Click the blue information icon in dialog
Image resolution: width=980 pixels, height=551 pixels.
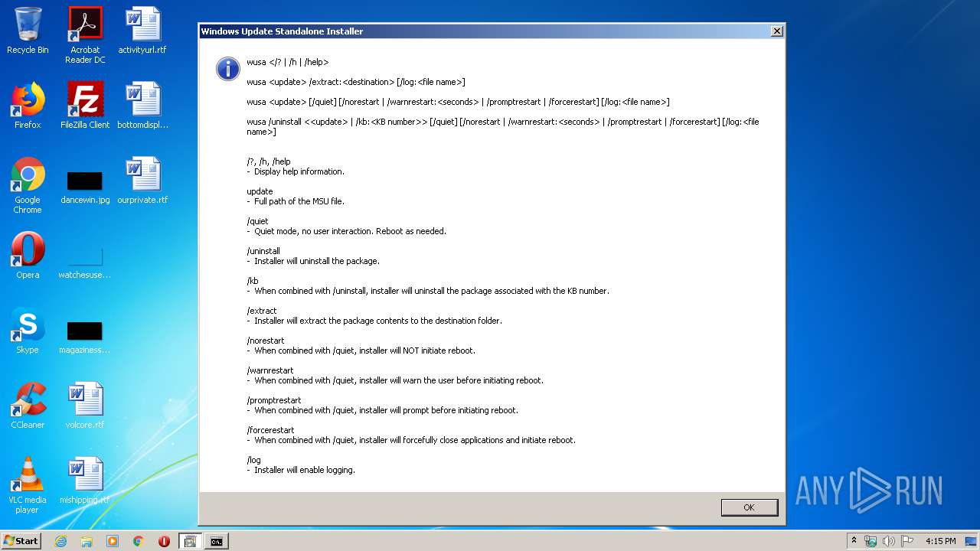228,68
